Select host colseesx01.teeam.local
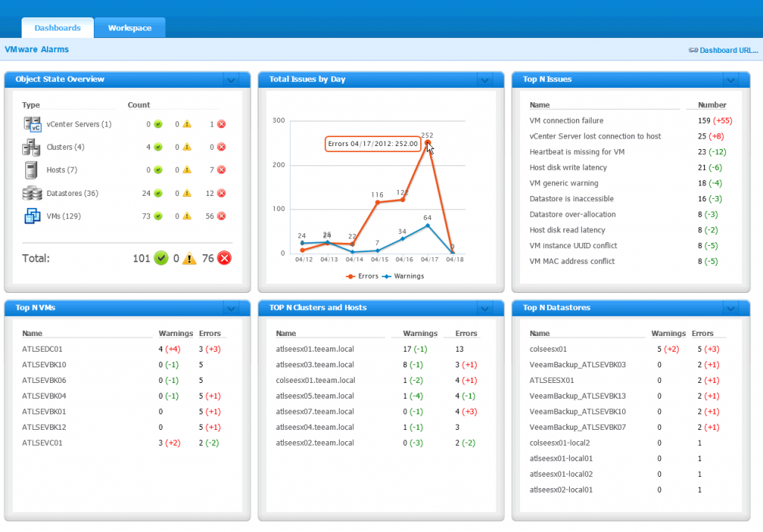Screen dimensions: 763x532 point(315,380)
